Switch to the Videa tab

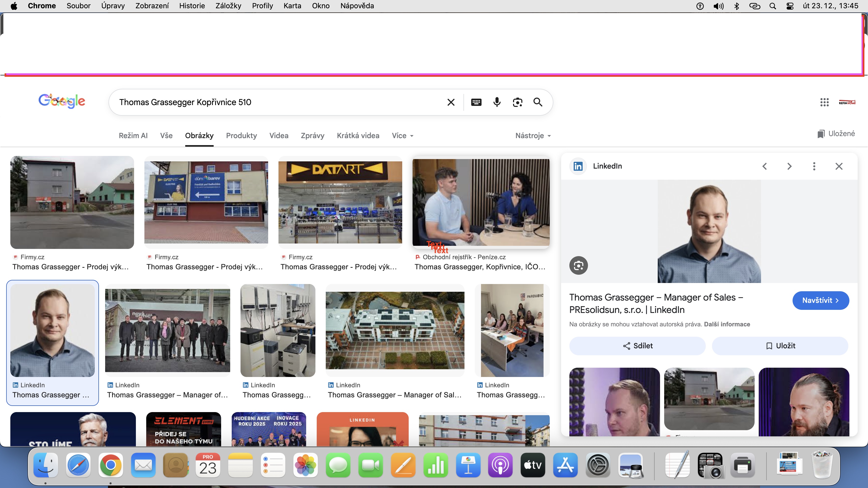(279, 136)
